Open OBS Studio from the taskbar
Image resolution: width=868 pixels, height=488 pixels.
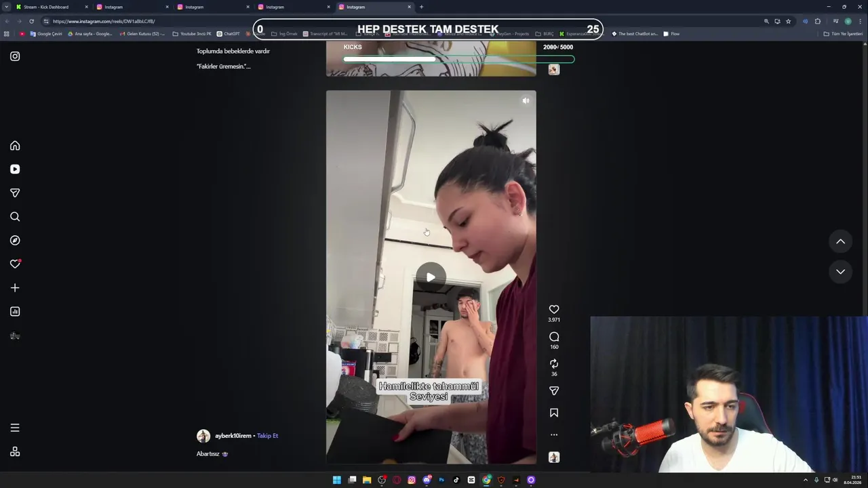(x=382, y=480)
